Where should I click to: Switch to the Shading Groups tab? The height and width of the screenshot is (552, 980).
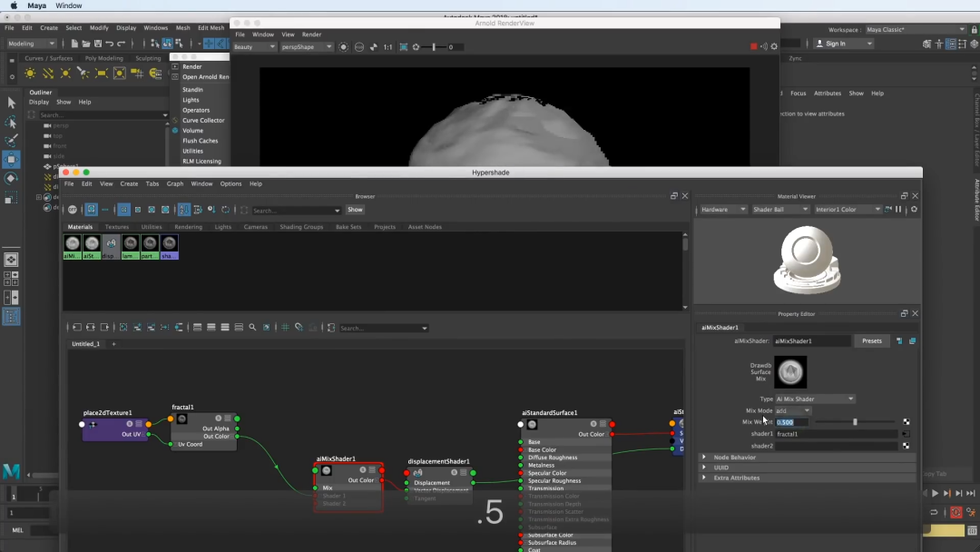[x=301, y=227]
